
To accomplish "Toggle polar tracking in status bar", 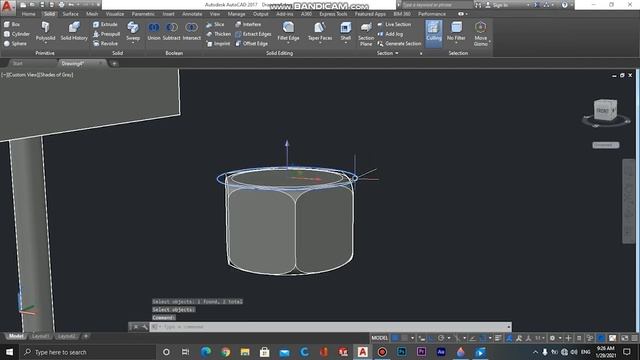I will click(441, 338).
